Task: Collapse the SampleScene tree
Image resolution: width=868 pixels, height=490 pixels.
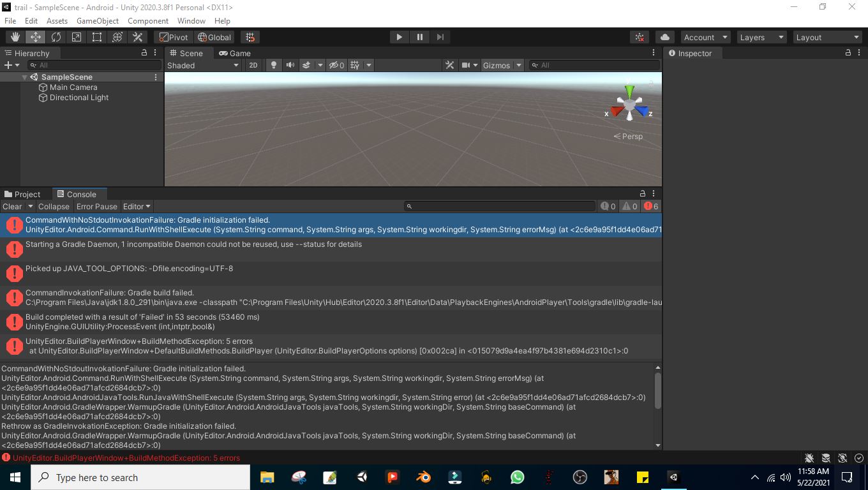Action: point(24,77)
